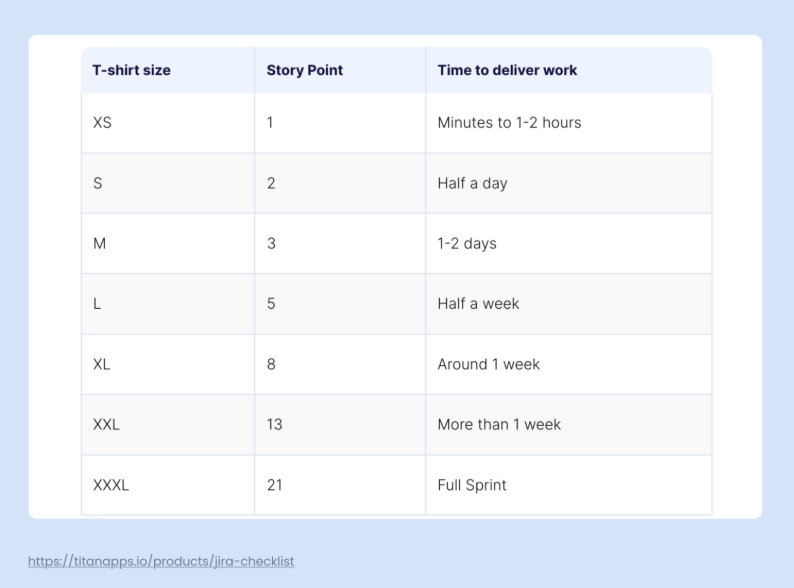Select the XXL size cell
Screen dimensions: 794x588
click(x=106, y=424)
